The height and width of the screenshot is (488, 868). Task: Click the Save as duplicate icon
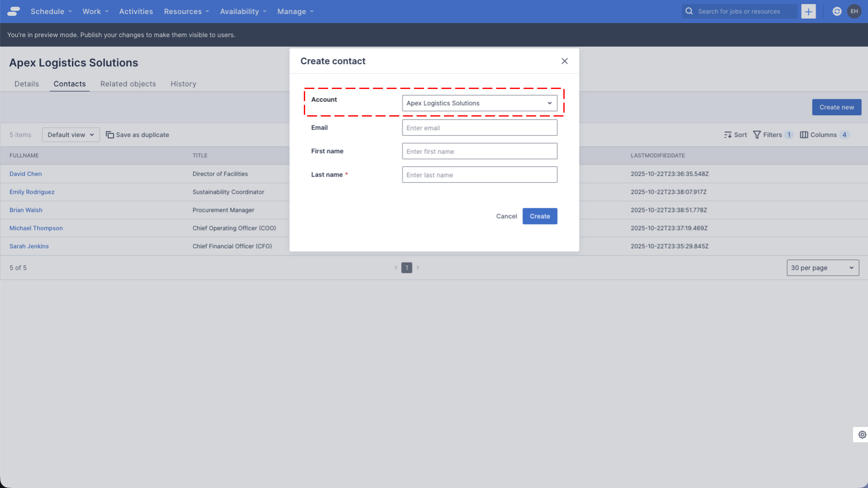tap(110, 135)
